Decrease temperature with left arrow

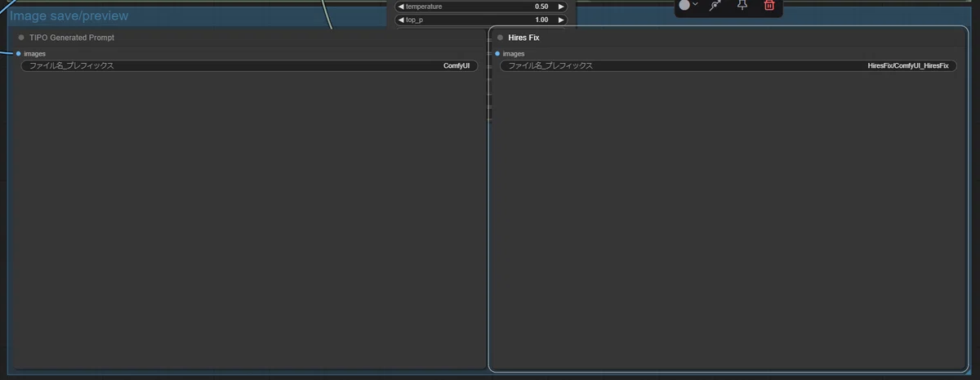(x=401, y=7)
